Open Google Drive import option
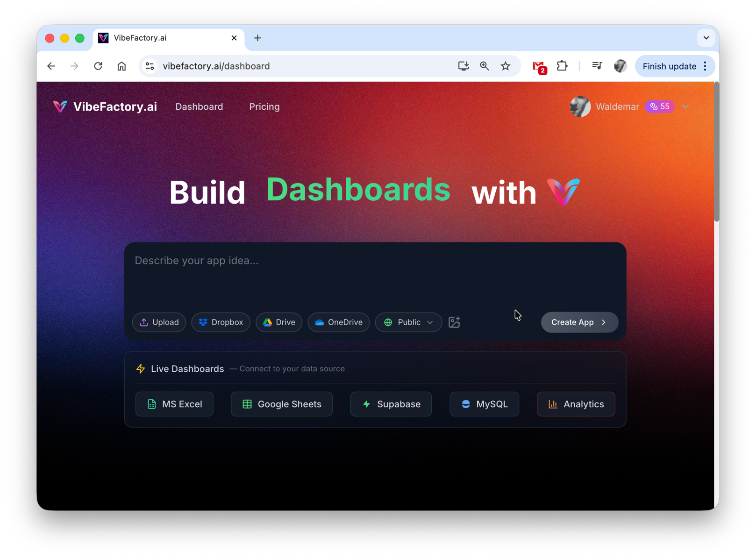This screenshot has height=559, width=756. point(279,322)
